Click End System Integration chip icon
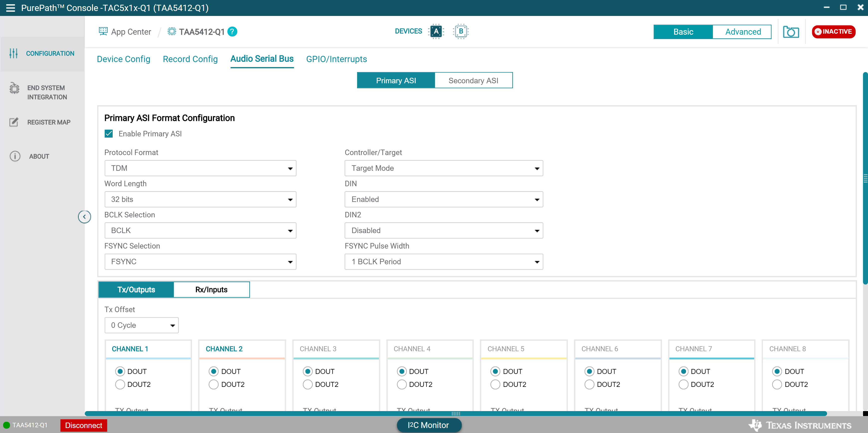 point(14,88)
